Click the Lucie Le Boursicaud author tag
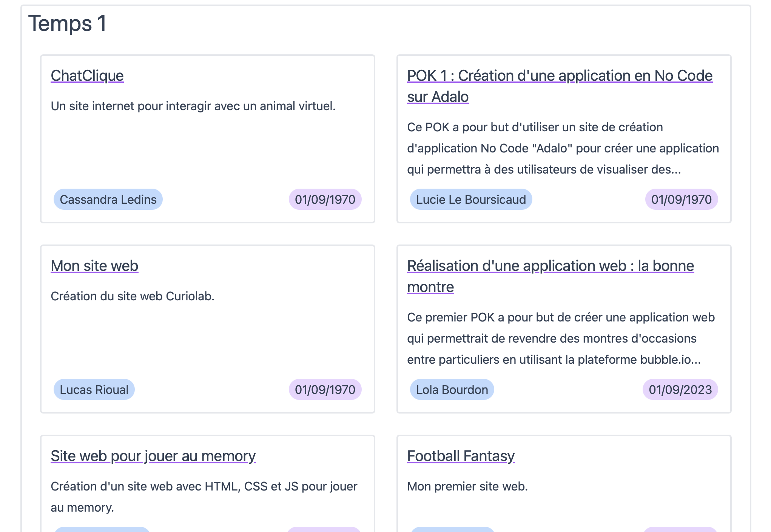This screenshot has height=532, width=771. point(471,200)
